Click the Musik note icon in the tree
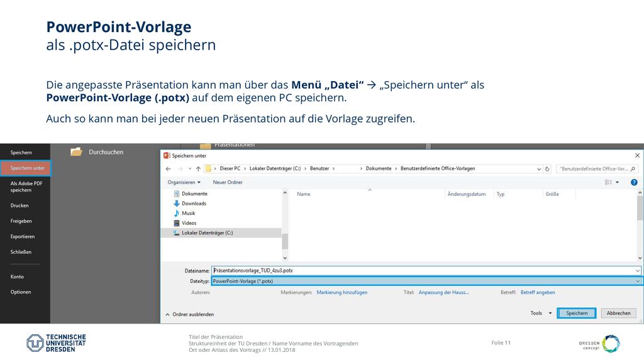The width and height of the screenshot is (644, 362). point(177,214)
